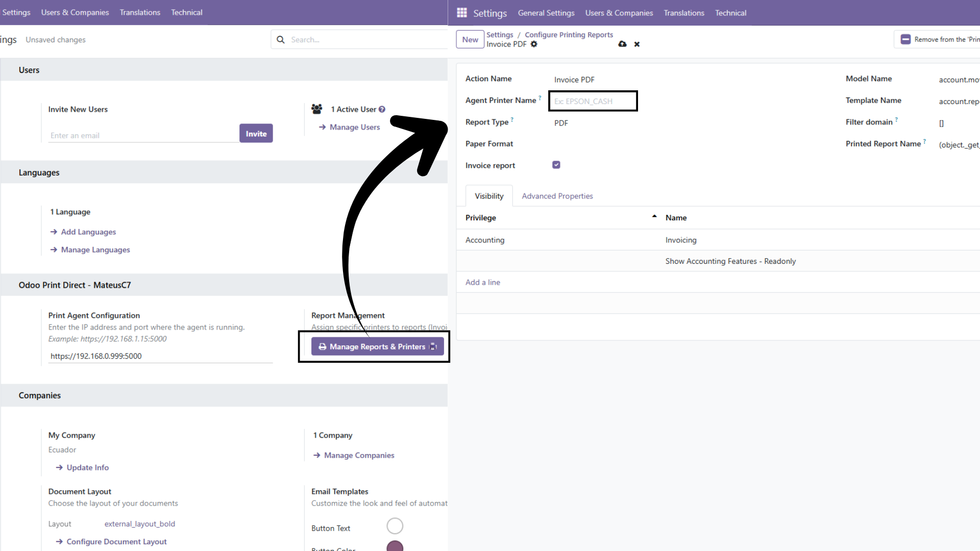
Task: Open the apps grid menu icon
Action: (461, 13)
